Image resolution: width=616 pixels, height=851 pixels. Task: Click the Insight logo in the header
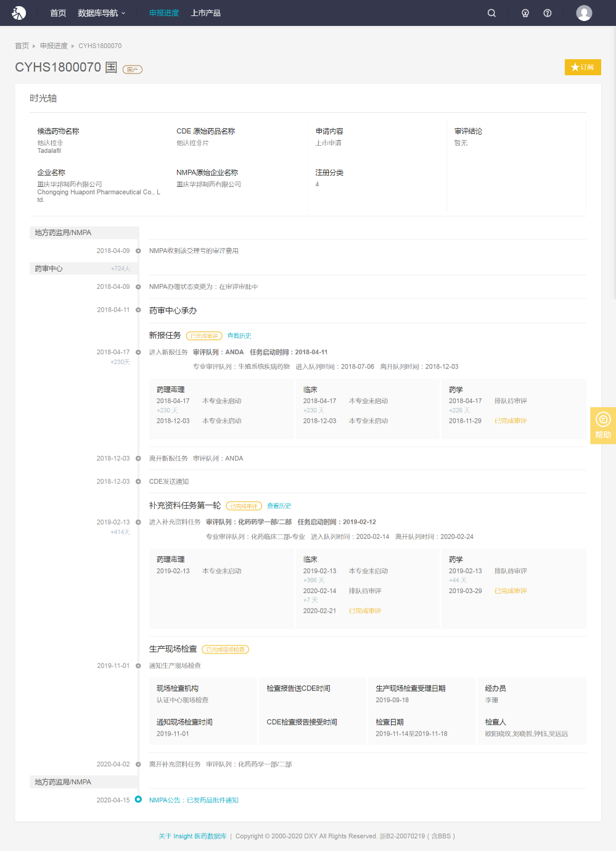(x=19, y=13)
